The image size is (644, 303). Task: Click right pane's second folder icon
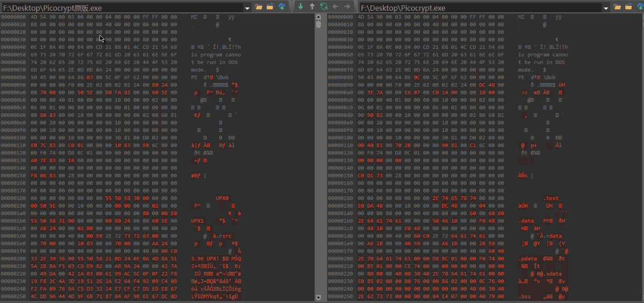pos(628,7)
